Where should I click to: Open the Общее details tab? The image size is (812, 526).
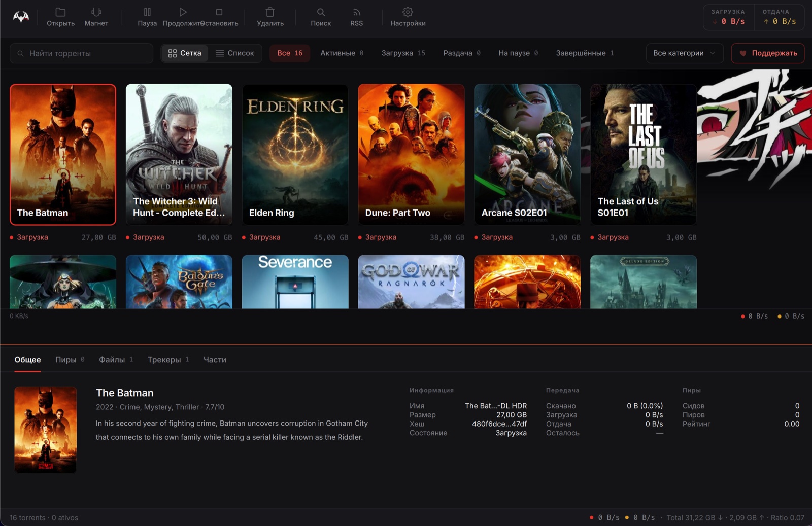tap(27, 360)
